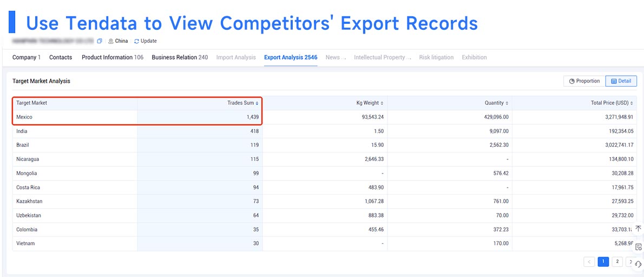This screenshot has height=277, width=644.
Task: Click the Update refresh icon
Action: (x=137, y=41)
